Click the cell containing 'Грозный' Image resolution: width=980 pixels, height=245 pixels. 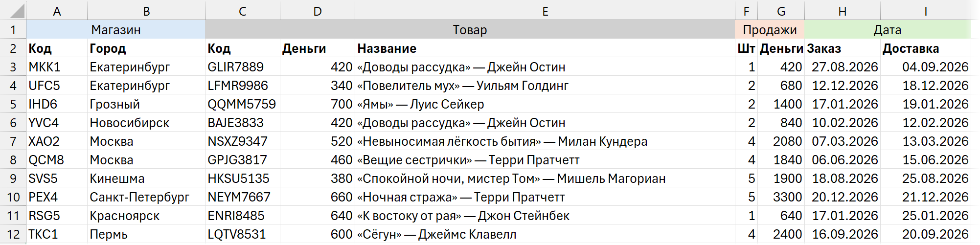click(x=146, y=104)
